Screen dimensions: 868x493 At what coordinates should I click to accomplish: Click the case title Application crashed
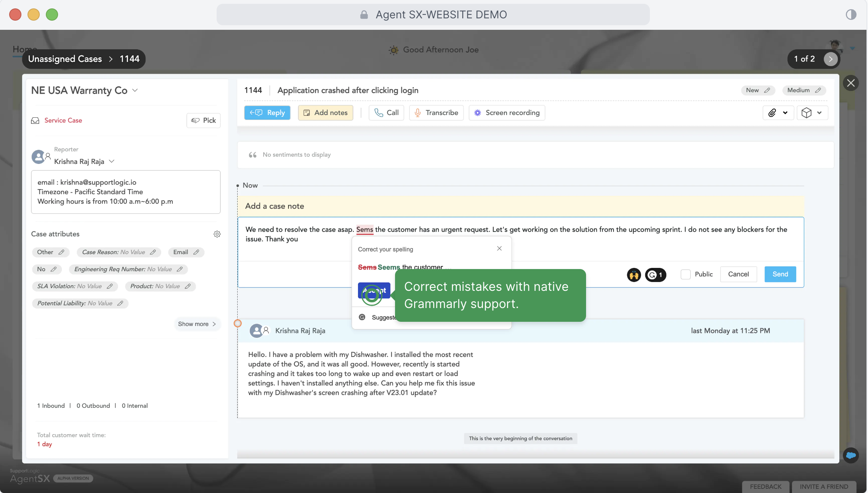point(348,91)
